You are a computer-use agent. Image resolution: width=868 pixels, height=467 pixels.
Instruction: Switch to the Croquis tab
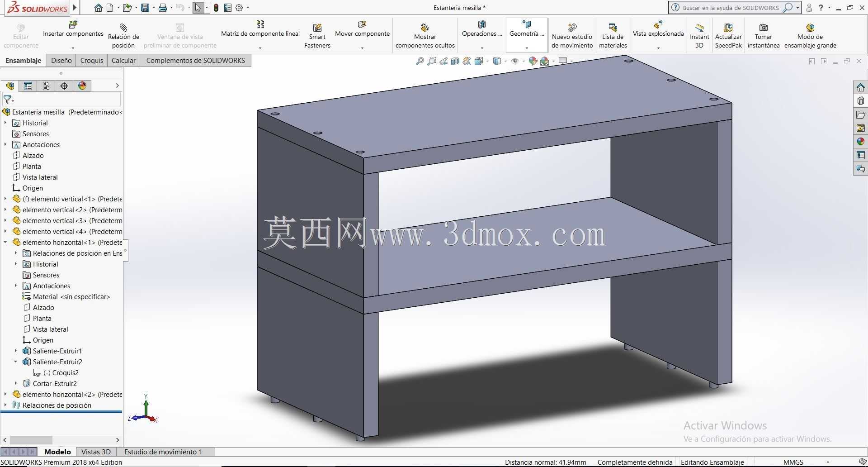pyautogui.click(x=92, y=61)
